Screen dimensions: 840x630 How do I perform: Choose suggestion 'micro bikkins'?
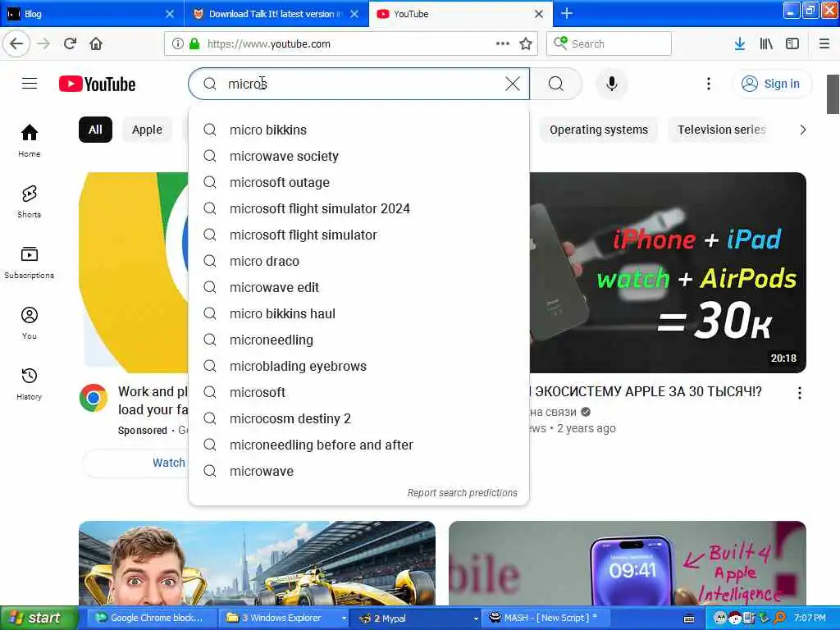click(x=359, y=130)
